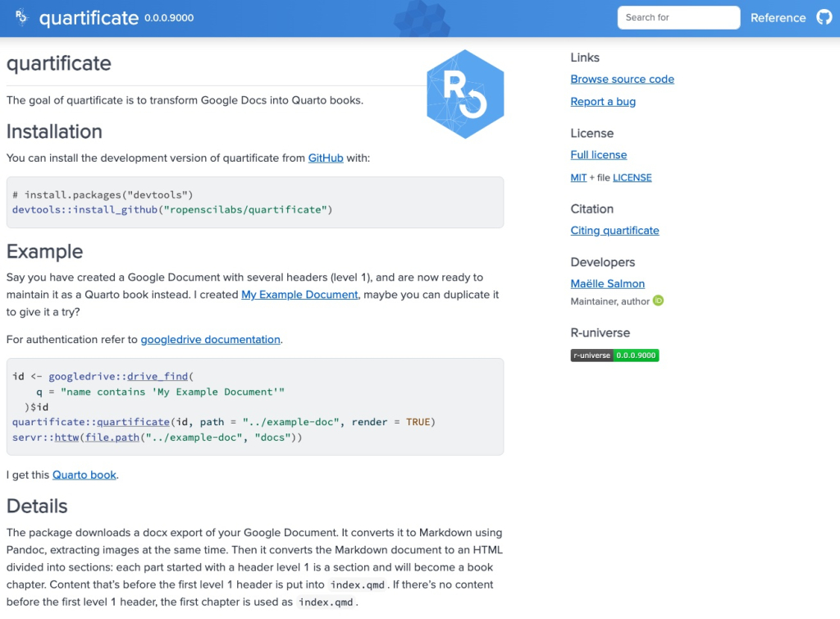Viewport: 840px width, 619px height.
Task: Click the r-universe 0.0.0.9000 badge
Action: [x=614, y=355]
